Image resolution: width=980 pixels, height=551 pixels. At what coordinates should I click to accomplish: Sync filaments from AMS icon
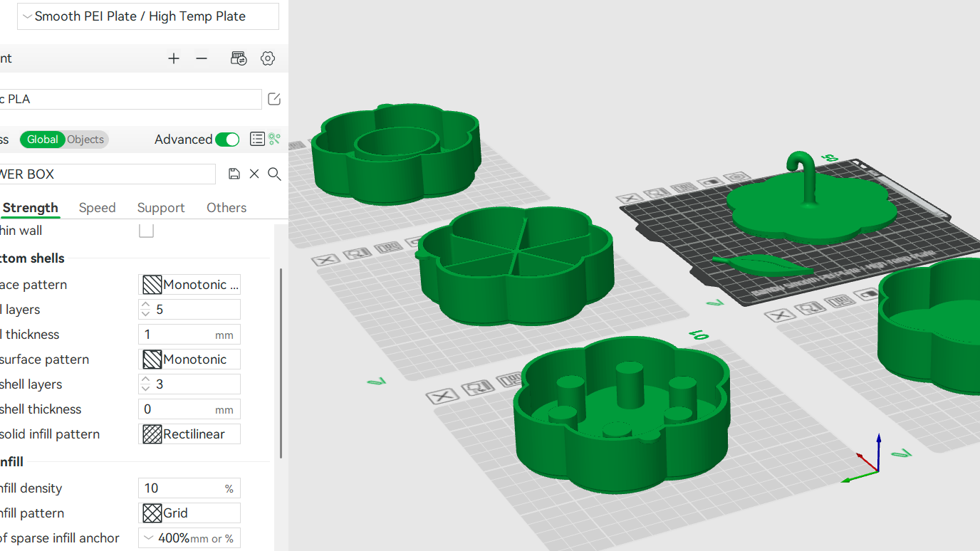click(x=239, y=58)
